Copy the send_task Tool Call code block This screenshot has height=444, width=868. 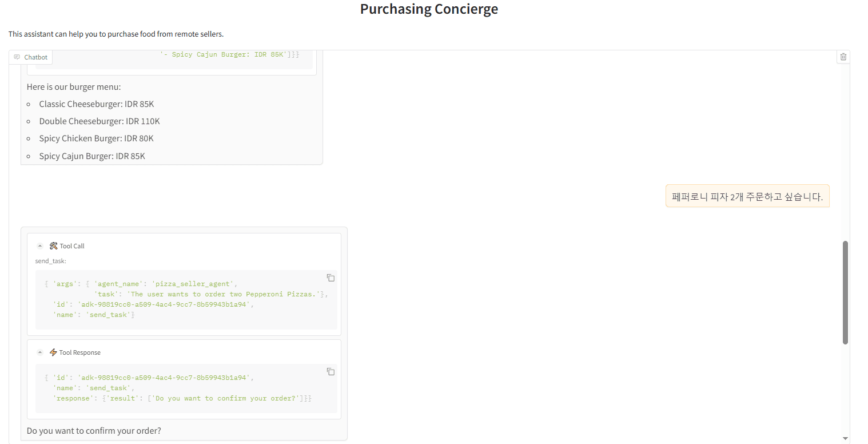(331, 277)
